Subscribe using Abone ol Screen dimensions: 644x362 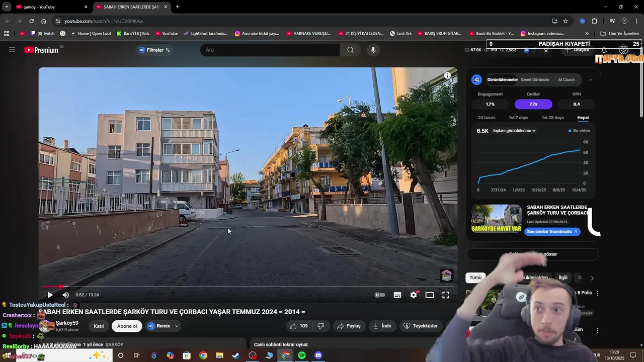tap(127, 326)
